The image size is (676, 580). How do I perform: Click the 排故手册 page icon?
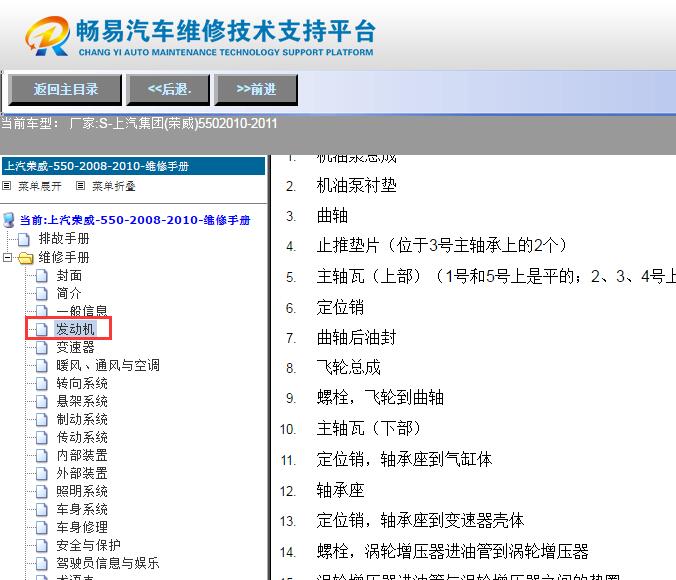point(24,238)
